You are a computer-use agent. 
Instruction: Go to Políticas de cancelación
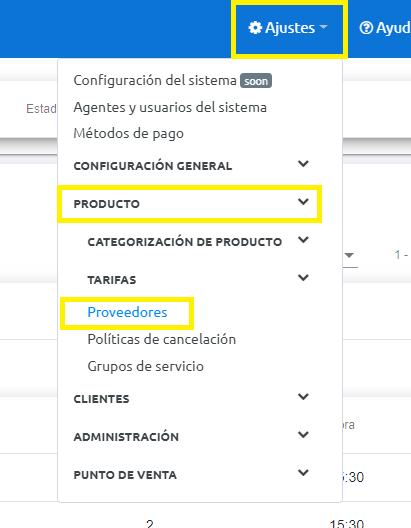coord(162,339)
